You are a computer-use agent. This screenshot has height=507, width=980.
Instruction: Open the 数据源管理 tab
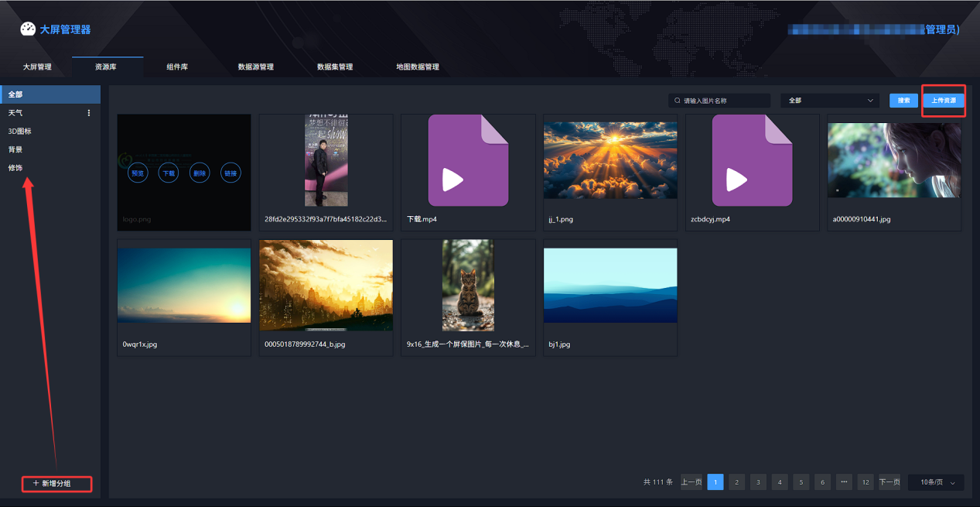pyautogui.click(x=255, y=67)
